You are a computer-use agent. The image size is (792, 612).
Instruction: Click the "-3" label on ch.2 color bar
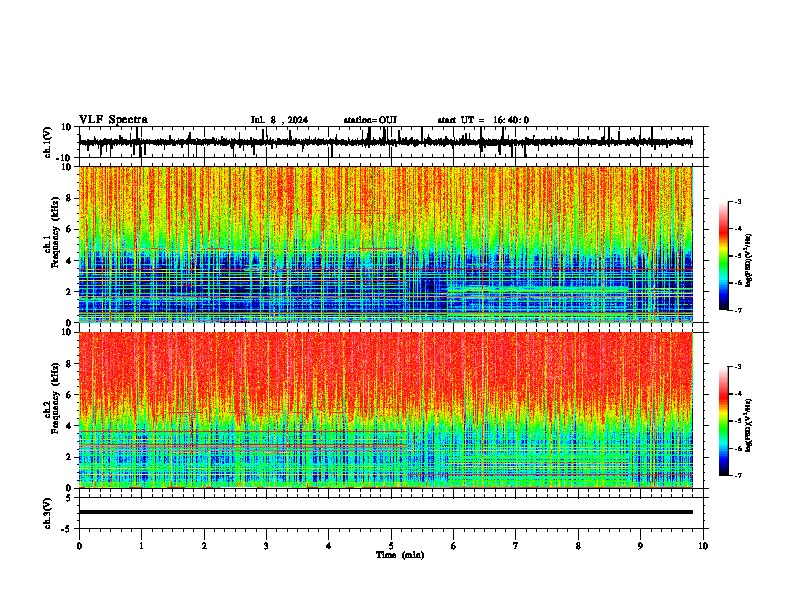[736, 367]
